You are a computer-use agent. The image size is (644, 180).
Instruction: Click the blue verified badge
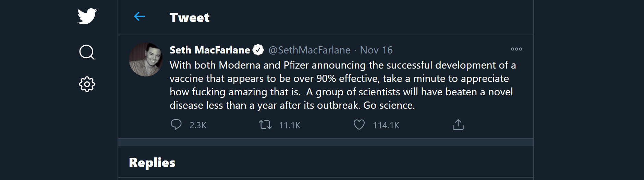(258, 50)
